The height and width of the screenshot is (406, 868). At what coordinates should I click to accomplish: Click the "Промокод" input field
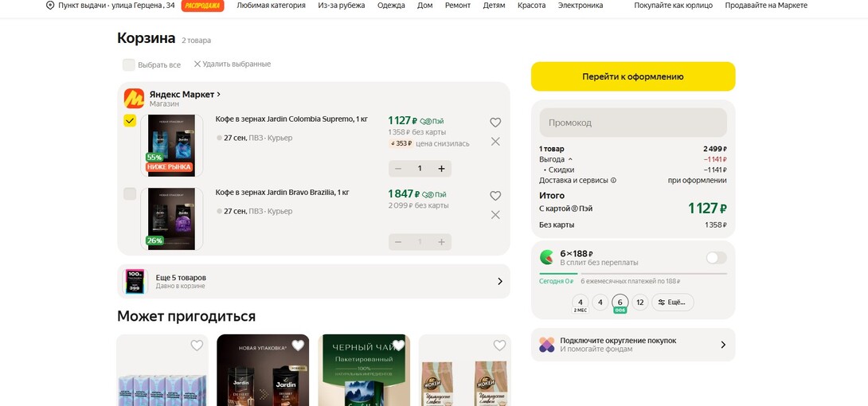tap(633, 123)
